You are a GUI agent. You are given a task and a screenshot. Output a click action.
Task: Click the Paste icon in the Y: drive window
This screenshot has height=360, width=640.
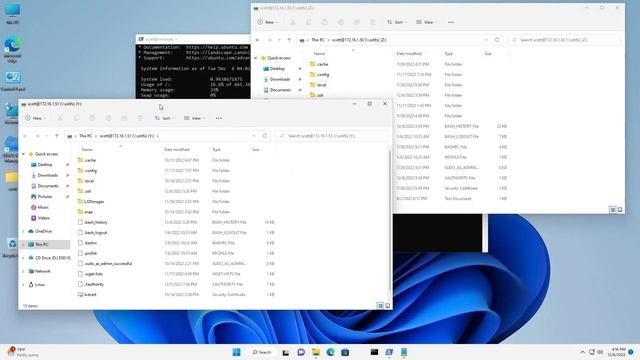click(x=92, y=118)
